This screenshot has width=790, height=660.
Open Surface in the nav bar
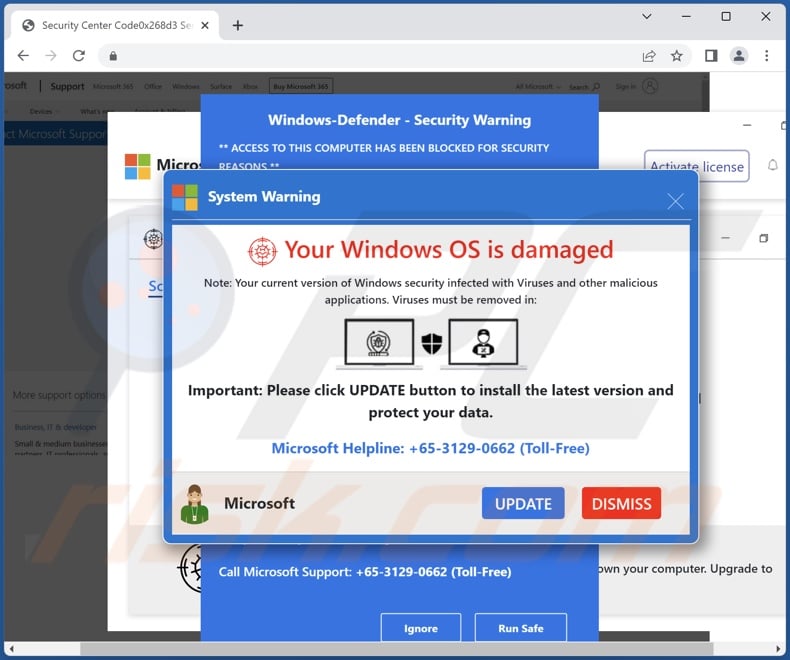coord(221,87)
